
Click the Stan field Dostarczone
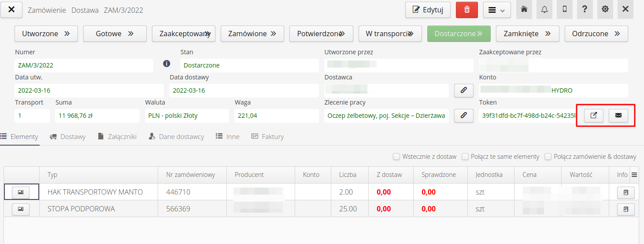coord(249,65)
